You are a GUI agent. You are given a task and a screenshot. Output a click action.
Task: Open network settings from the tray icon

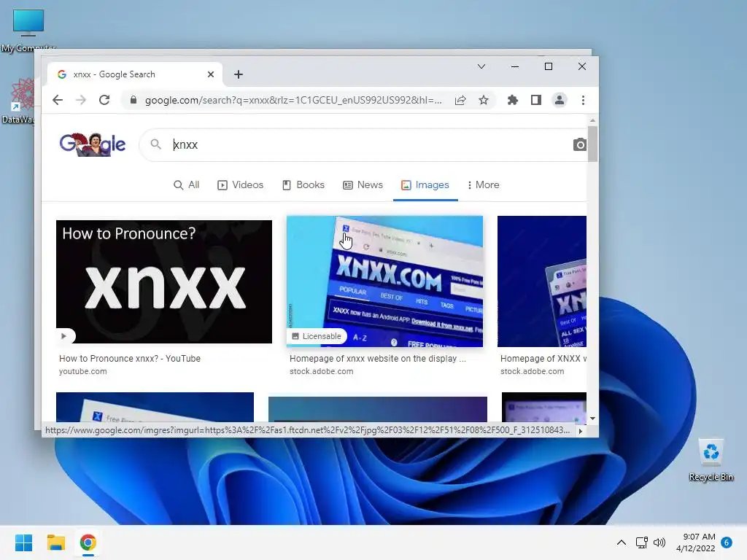[642, 542]
